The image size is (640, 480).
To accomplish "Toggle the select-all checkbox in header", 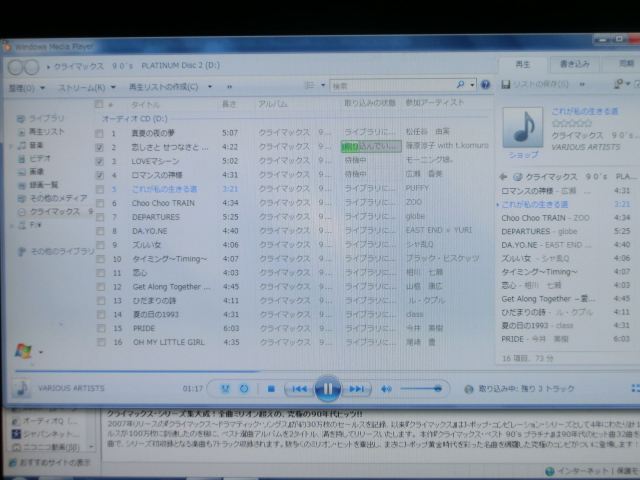I will (x=98, y=104).
